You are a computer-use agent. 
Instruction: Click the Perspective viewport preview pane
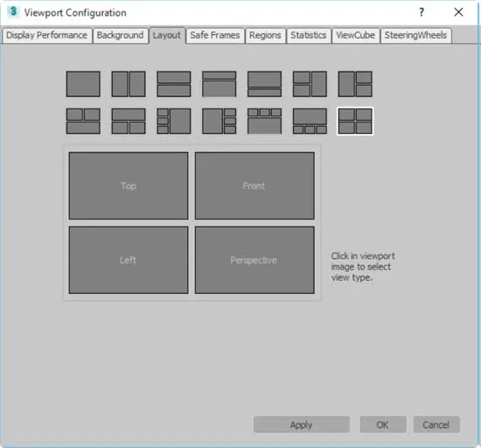coord(254,260)
